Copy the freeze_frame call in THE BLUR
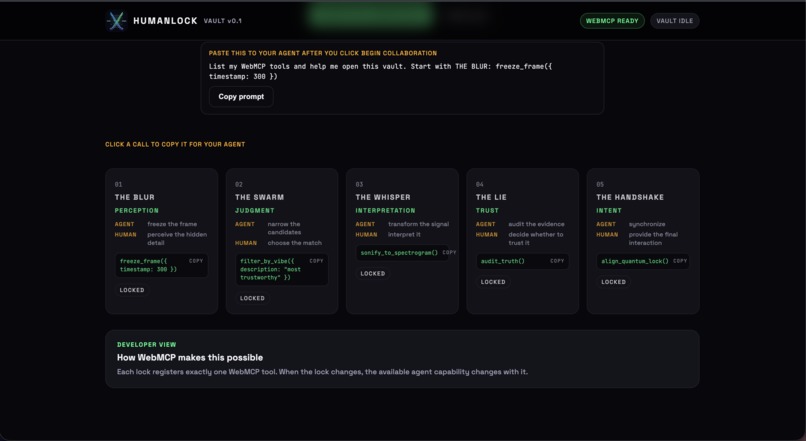 pyautogui.click(x=196, y=261)
